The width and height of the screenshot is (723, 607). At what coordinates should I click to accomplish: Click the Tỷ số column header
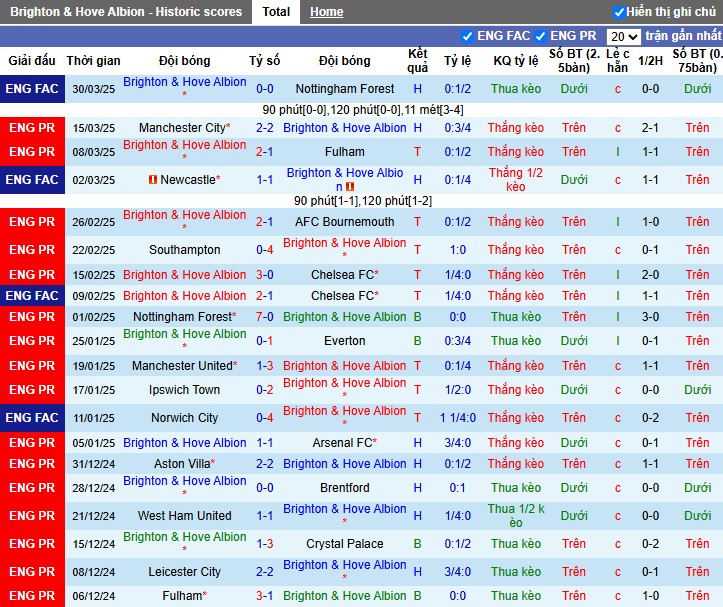(265, 60)
